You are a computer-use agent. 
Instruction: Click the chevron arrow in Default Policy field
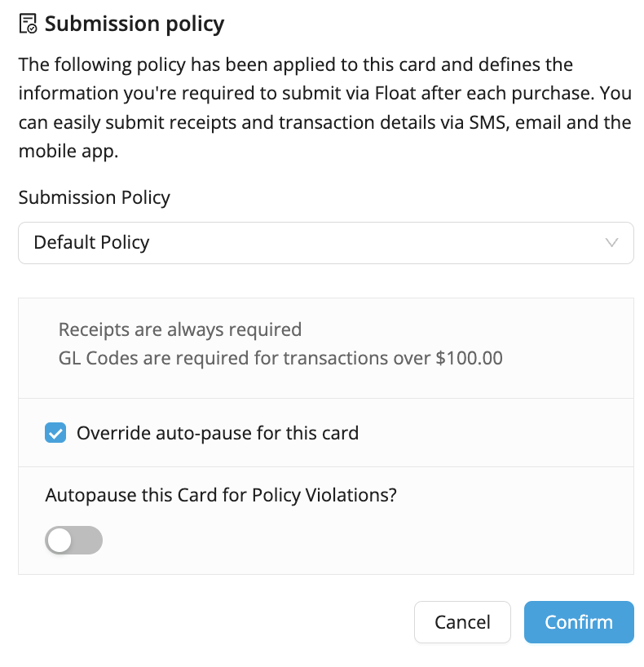[611, 243]
